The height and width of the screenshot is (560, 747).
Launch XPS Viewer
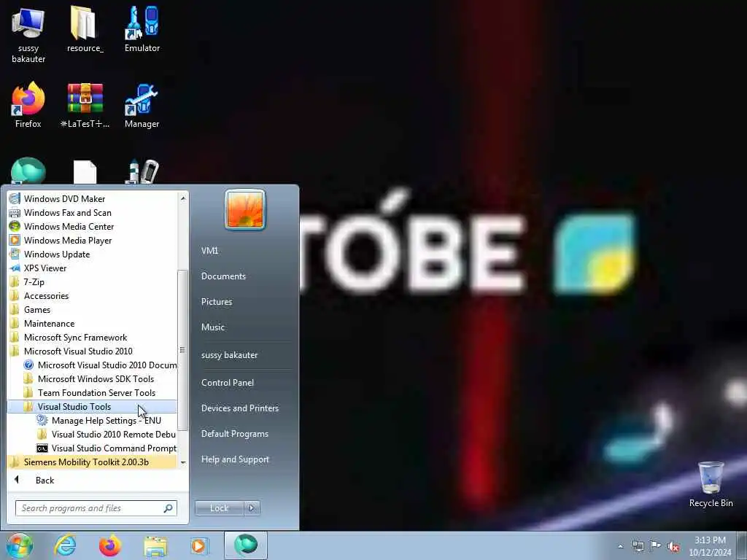click(x=93, y=268)
